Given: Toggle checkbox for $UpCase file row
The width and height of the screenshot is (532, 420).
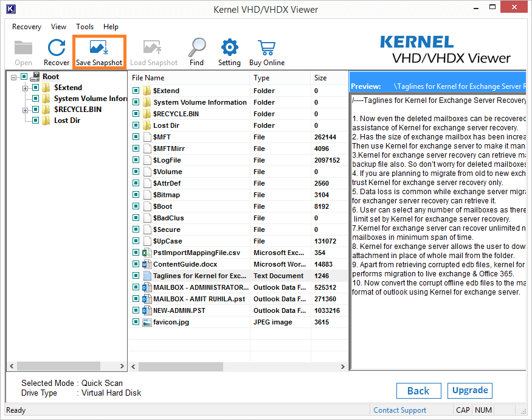Looking at the screenshot, I should [x=136, y=240].
